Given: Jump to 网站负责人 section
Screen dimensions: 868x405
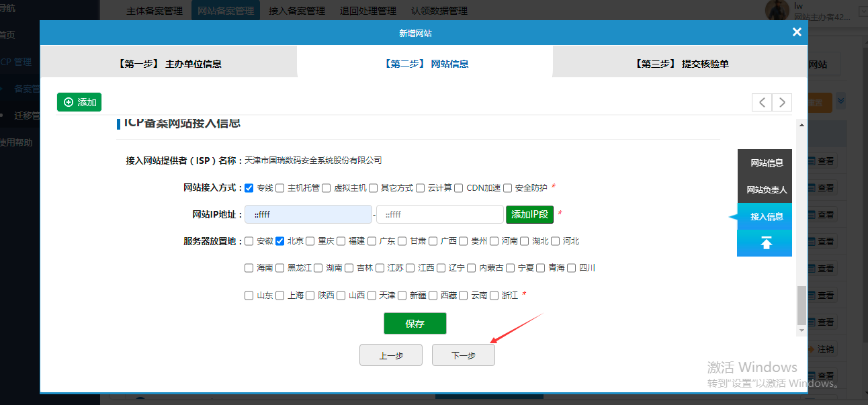Looking at the screenshot, I should pos(767,190).
